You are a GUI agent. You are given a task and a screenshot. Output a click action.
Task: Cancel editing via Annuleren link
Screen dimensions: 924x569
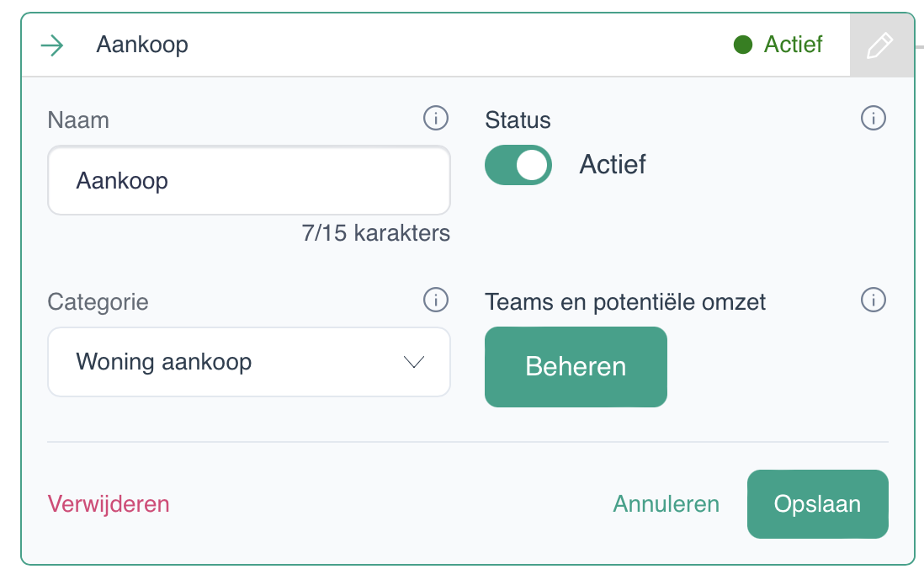click(x=666, y=504)
